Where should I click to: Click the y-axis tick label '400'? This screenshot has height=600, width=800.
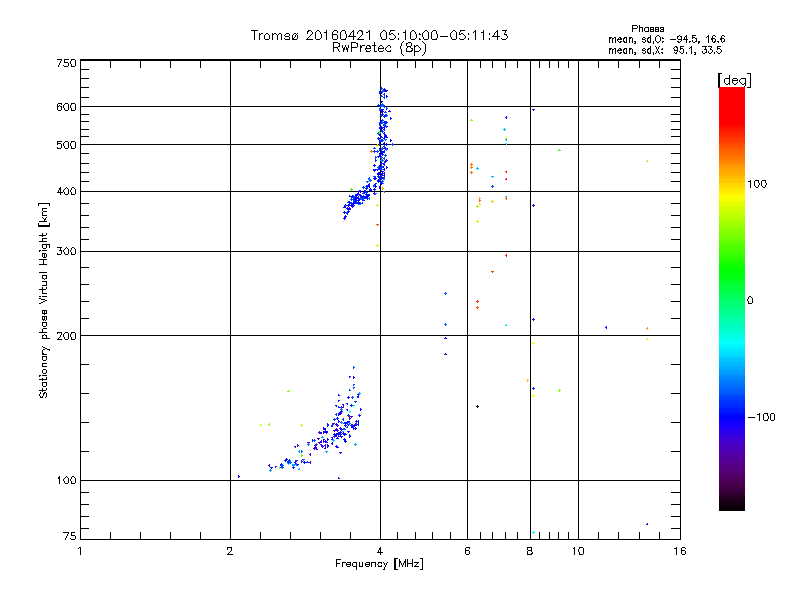(x=66, y=192)
